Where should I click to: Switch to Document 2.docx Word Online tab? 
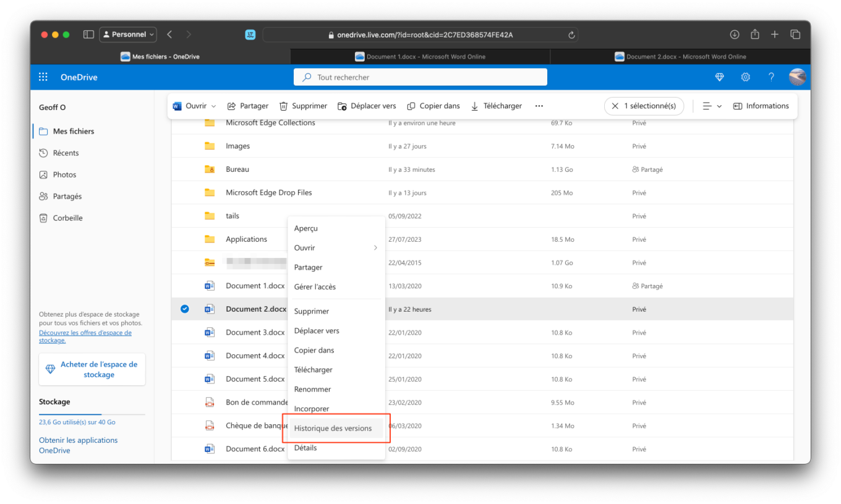click(x=680, y=57)
